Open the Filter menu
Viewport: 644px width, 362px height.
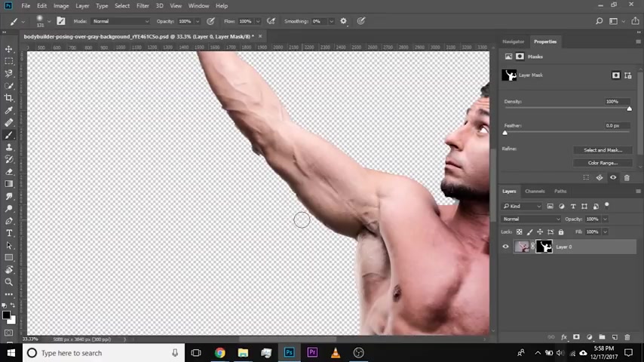tap(143, 6)
